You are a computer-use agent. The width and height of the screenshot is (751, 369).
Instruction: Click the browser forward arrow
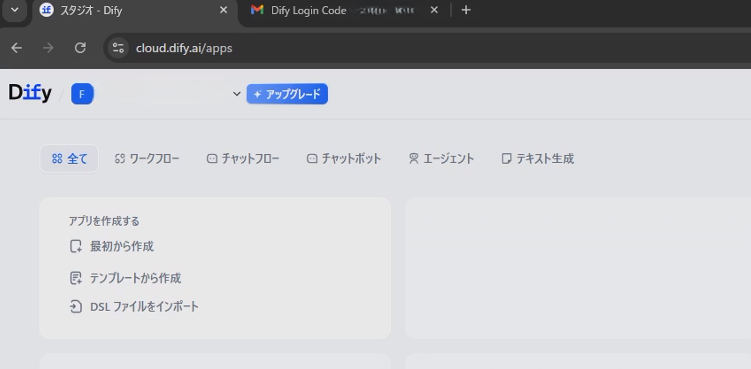pyautogui.click(x=48, y=48)
